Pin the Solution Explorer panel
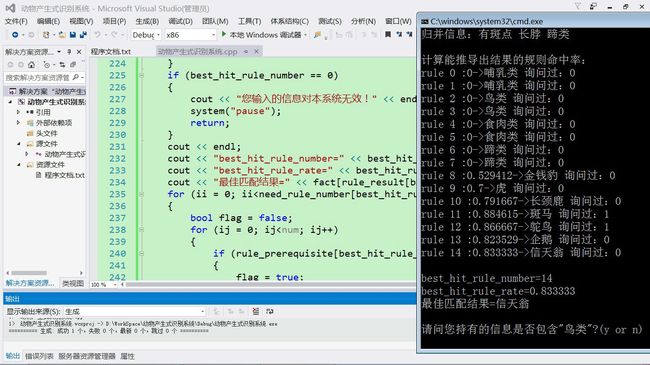Image resolution: width=650 pixels, height=365 pixels. [69, 52]
